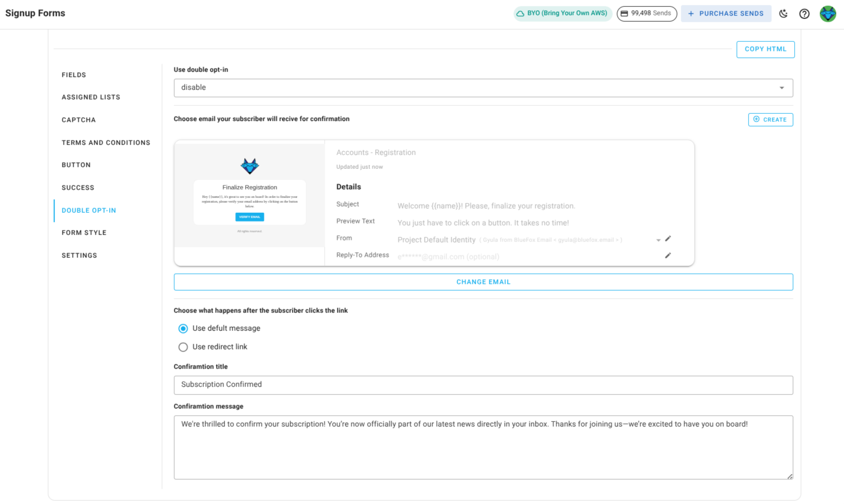Image resolution: width=844 pixels, height=504 pixels.
Task: Expand the From identity dropdown arrow
Action: coord(658,240)
